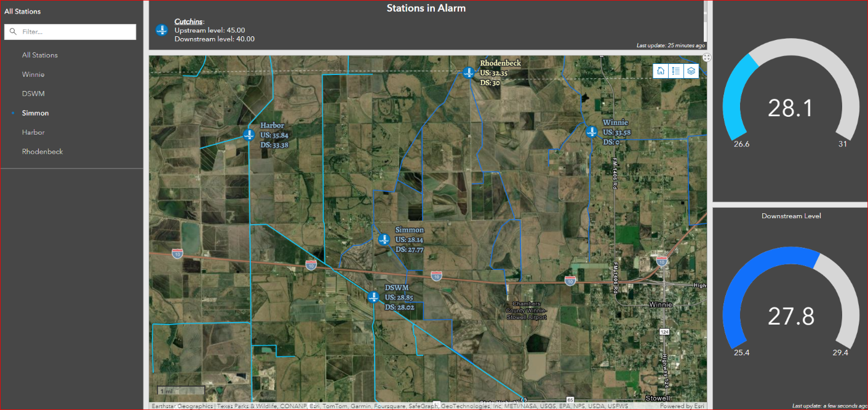
Task: Click the Stations in Alarm heading
Action: click(426, 9)
